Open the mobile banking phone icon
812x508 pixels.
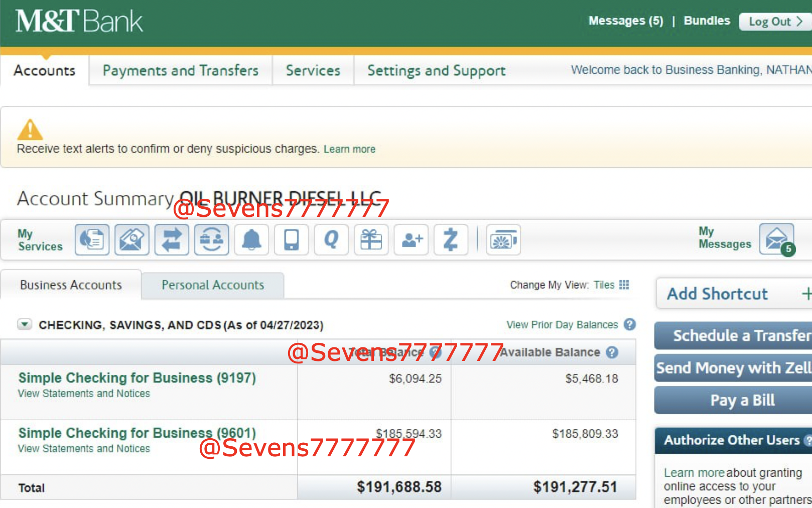pos(291,240)
